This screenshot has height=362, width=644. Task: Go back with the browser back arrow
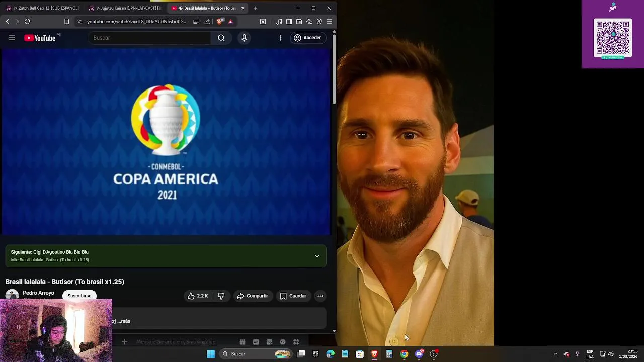pyautogui.click(x=7, y=22)
